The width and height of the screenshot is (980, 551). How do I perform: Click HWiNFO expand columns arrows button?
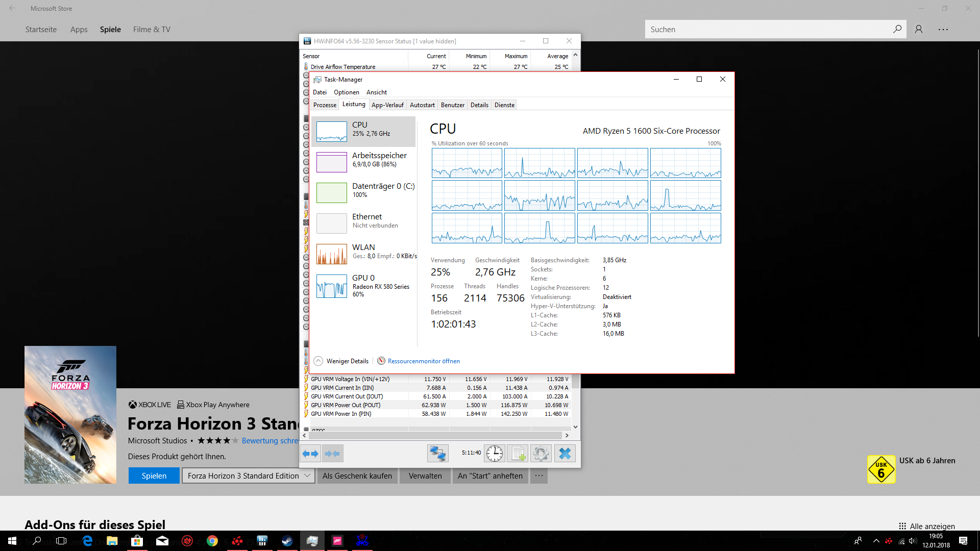click(310, 453)
